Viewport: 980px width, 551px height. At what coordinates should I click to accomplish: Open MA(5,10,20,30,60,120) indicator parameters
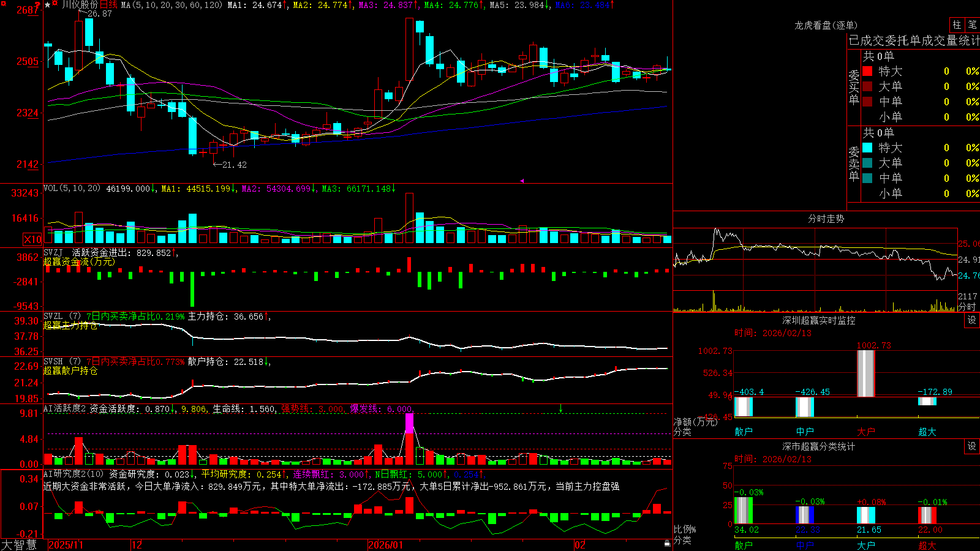coord(171,5)
